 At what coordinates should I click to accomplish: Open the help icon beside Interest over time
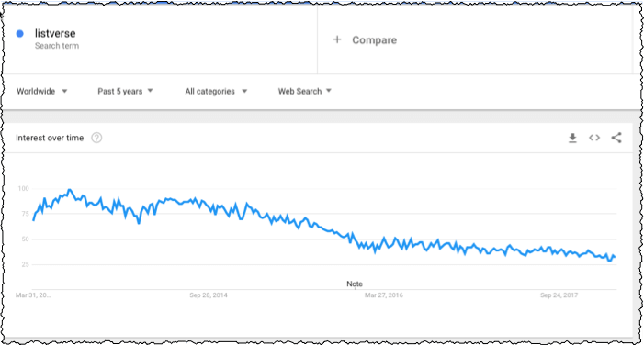pos(96,138)
